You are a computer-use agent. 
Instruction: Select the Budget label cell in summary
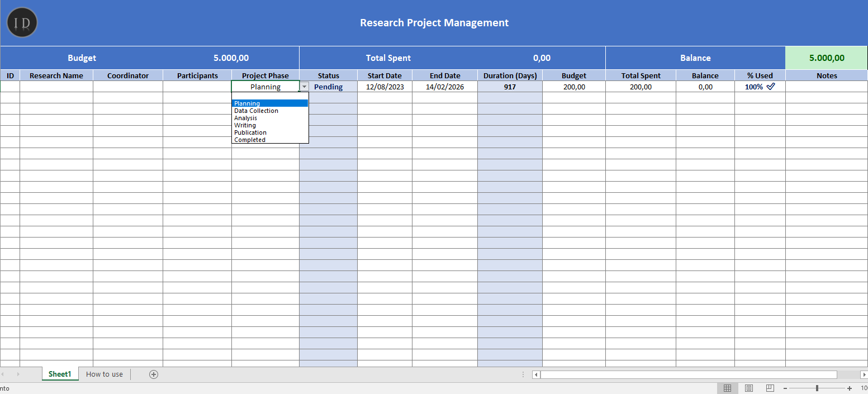pyautogui.click(x=82, y=58)
